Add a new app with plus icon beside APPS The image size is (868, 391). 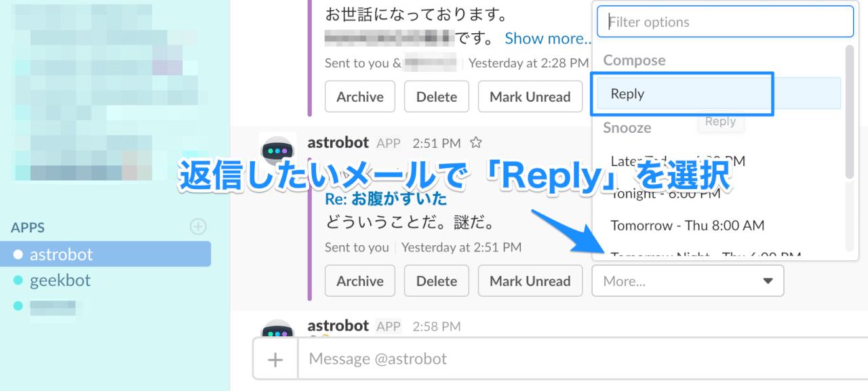click(x=198, y=226)
